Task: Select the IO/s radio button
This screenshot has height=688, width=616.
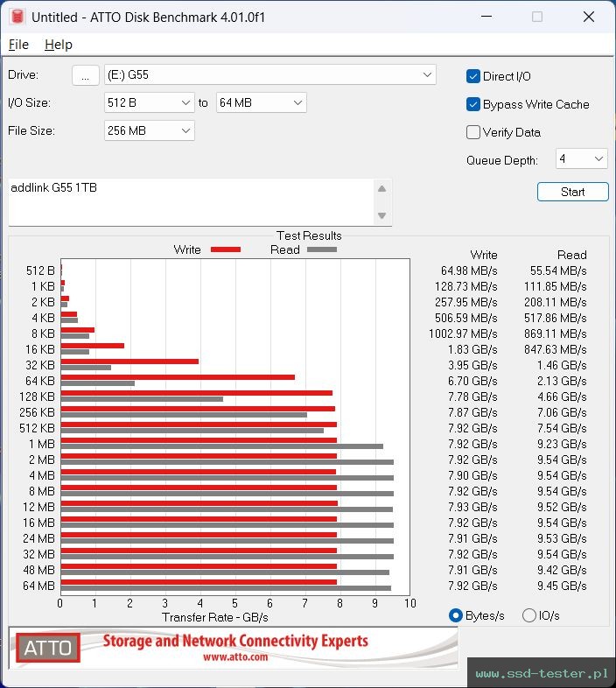Action: click(529, 615)
